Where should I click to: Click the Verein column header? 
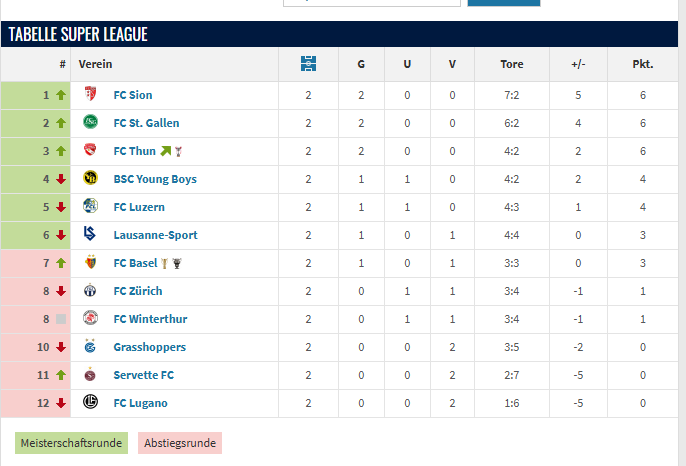tap(95, 64)
